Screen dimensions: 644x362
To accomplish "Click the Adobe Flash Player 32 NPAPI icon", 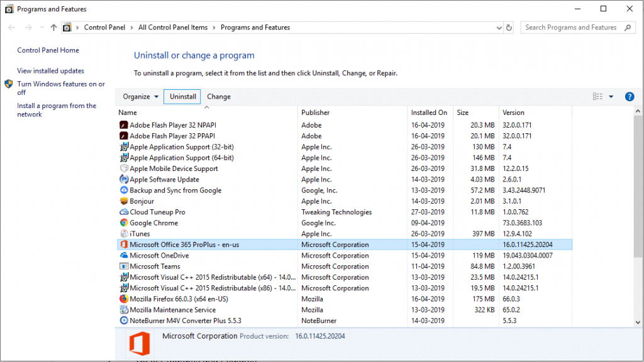I will (124, 125).
